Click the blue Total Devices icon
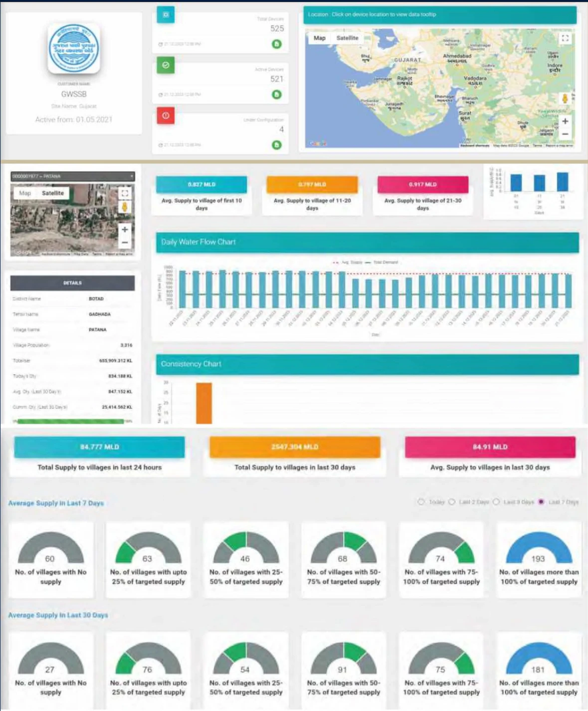The height and width of the screenshot is (711, 588). (x=166, y=14)
